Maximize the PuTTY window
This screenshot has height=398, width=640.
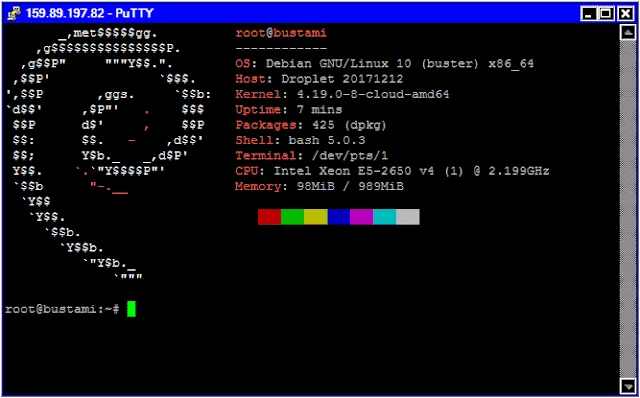pyautogui.click(x=607, y=14)
